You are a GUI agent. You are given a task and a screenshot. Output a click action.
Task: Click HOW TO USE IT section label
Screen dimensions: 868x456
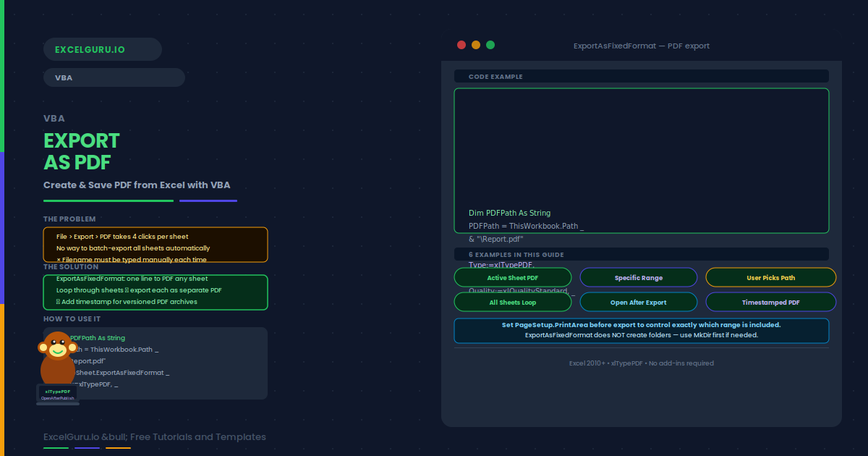pos(72,319)
